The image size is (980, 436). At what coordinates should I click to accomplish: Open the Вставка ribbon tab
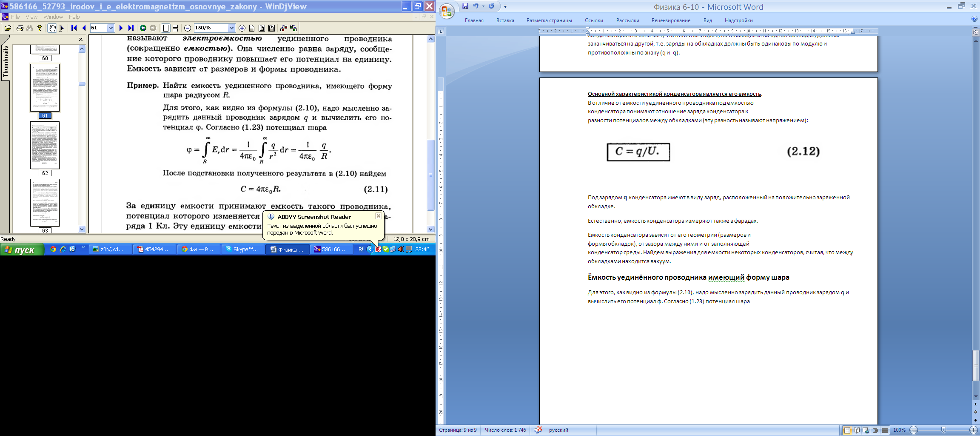(x=505, y=20)
